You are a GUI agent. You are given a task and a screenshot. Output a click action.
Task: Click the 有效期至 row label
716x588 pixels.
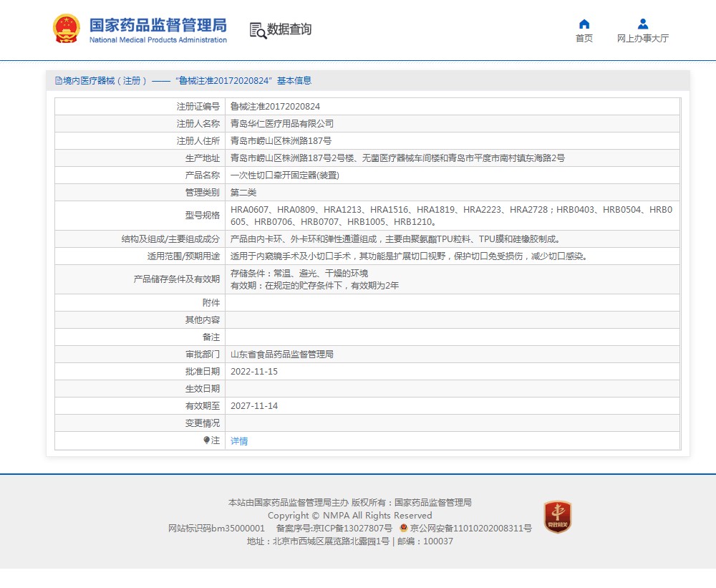[x=203, y=405]
